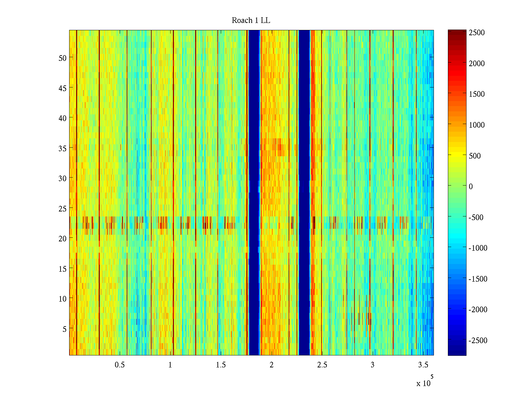
Task: Click the y-axis tick label 50
Action: coord(63,58)
